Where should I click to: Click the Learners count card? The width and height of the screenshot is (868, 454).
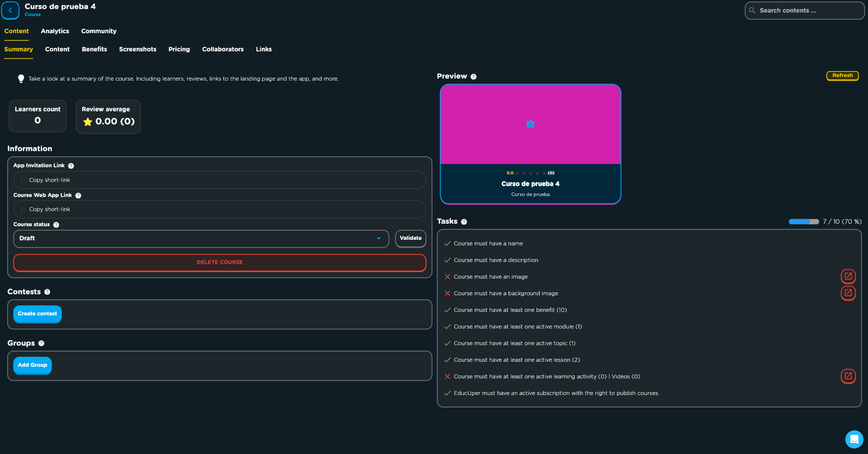38,116
